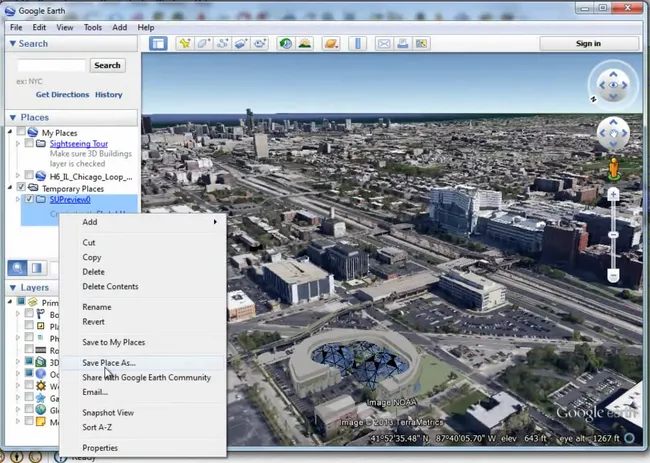Click the Places panel split-view icon
This screenshot has height=463, width=650.
tap(37, 268)
